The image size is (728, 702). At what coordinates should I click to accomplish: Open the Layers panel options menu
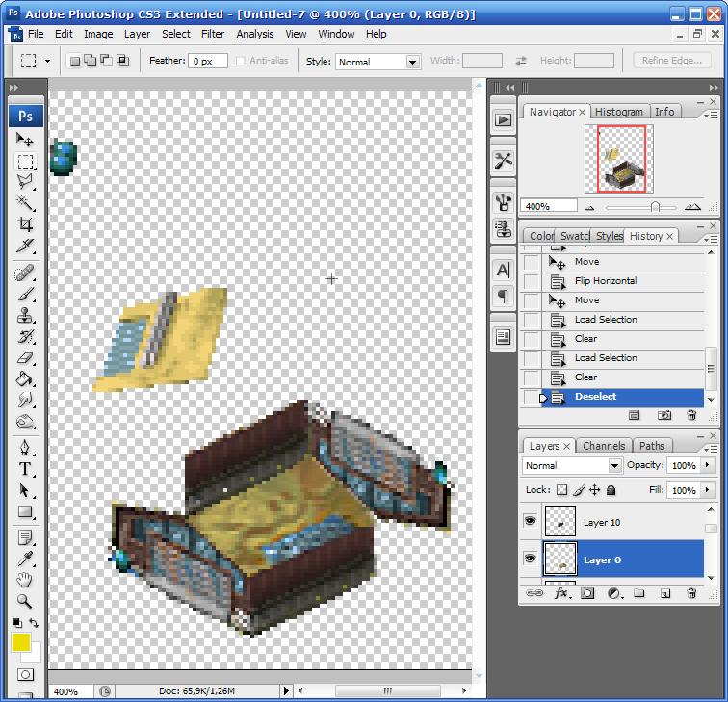pos(711,449)
